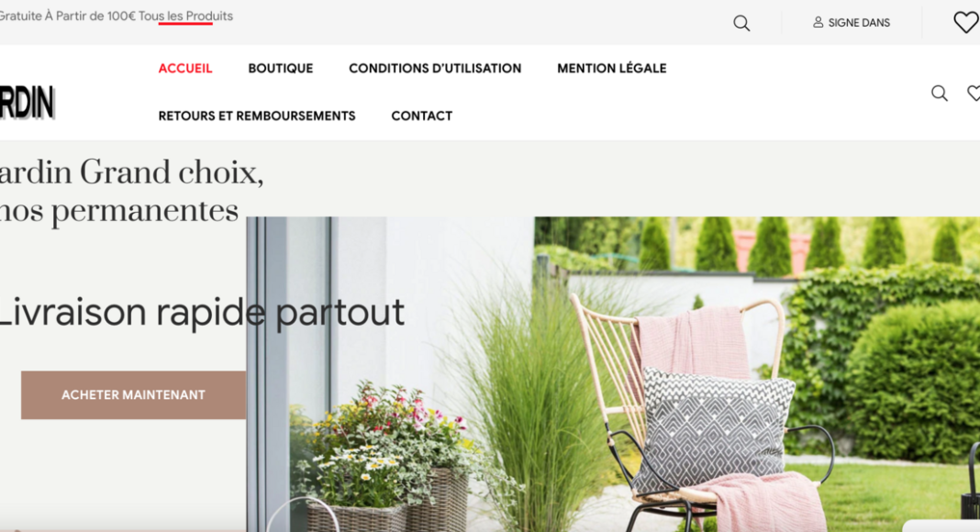Open RETOURS ET REMBOURSEMENTS page
980x532 pixels.
click(x=257, y=116)
